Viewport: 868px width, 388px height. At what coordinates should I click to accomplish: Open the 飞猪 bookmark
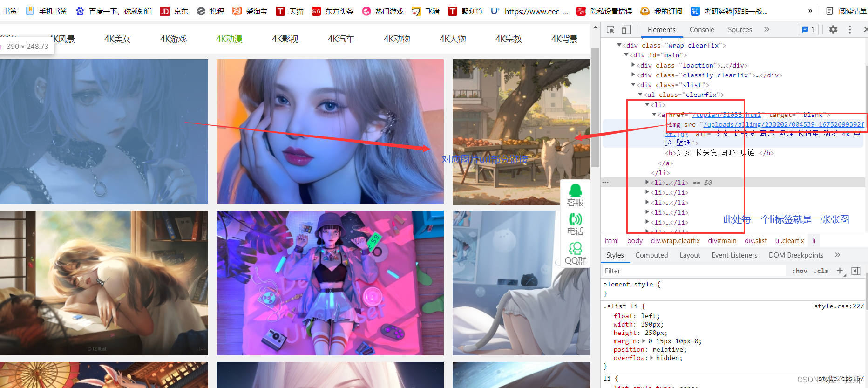426,11
